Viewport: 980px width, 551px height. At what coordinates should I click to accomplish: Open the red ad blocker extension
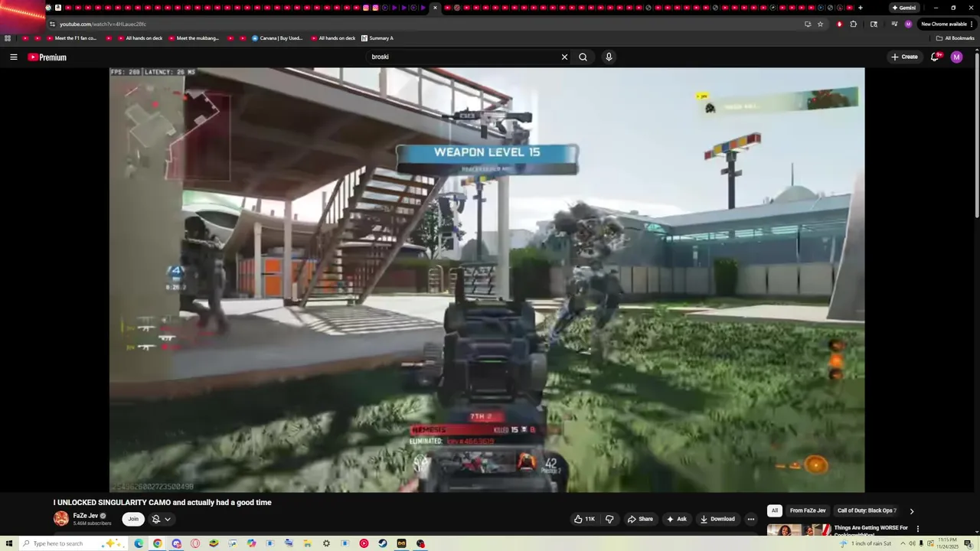click(x=839, y=24)
